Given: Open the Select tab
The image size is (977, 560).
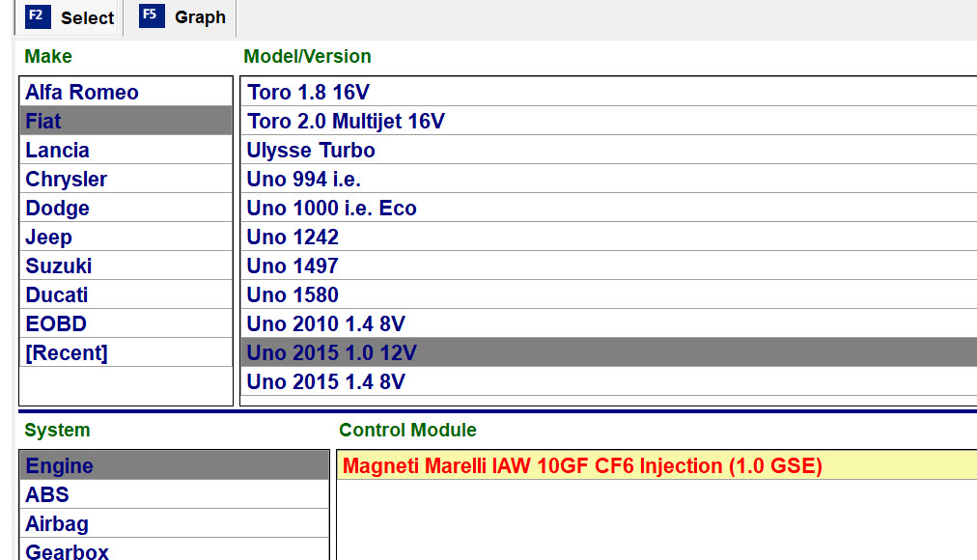Looking at the screenshot, I should [x=68, y=17].
